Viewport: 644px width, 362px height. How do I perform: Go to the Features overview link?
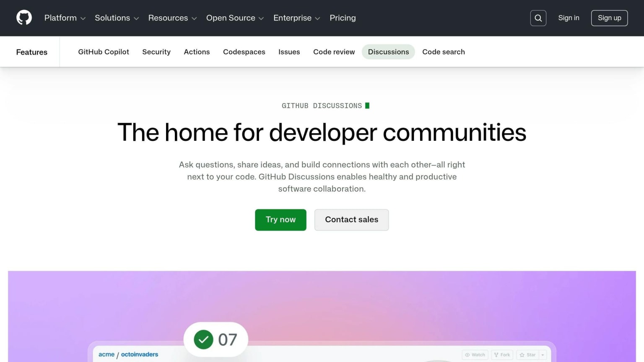point(32,52)
